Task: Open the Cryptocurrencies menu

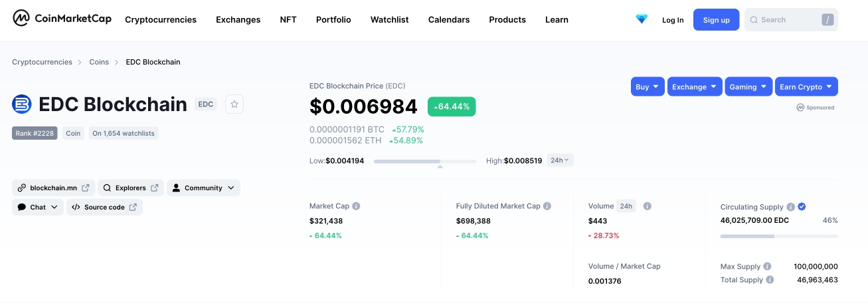Action: [161, 19]
